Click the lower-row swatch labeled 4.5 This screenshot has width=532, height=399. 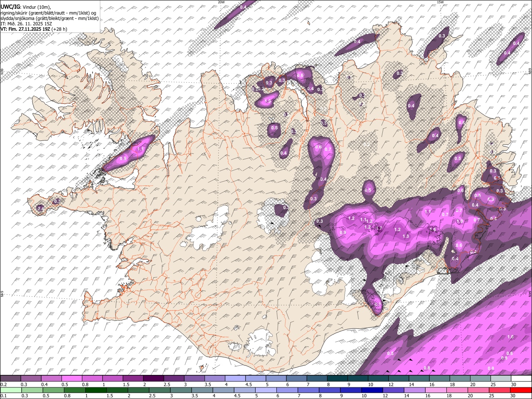[x=245, y=390]
